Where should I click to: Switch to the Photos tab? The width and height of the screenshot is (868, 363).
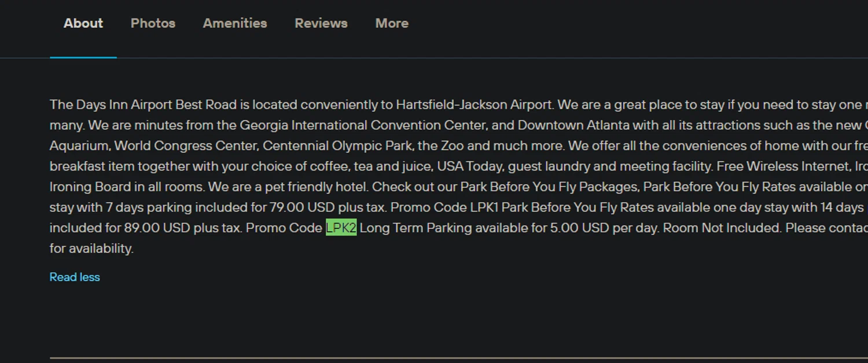pos(153,24)
